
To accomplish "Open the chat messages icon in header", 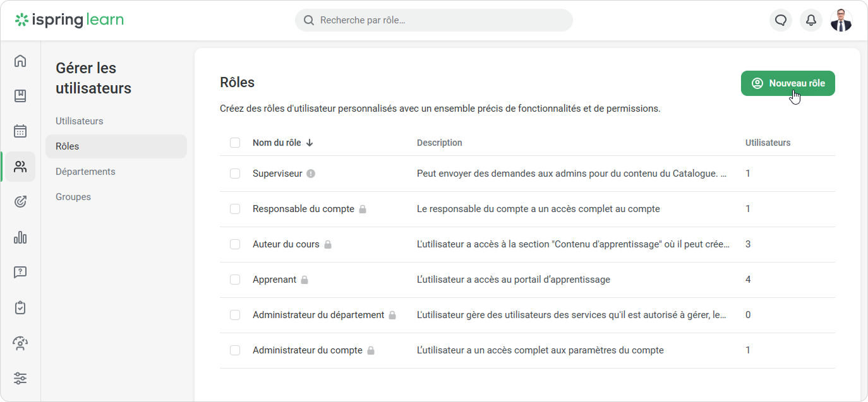I will click(781, 20).
